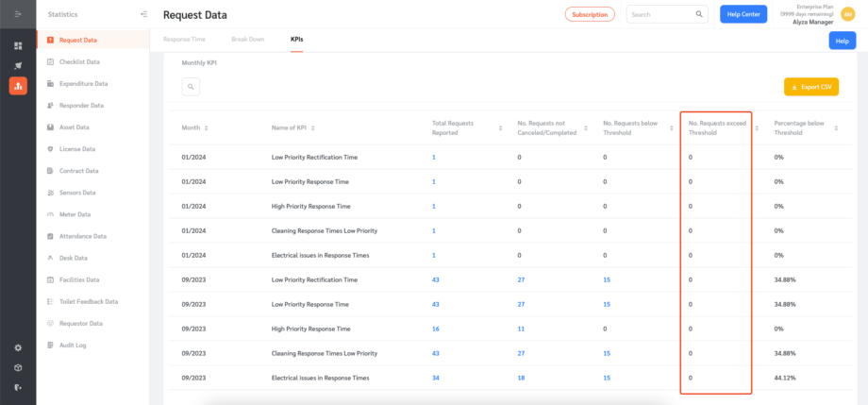Sort table by Month column arrows
The image size is (868, 405).
207,128
